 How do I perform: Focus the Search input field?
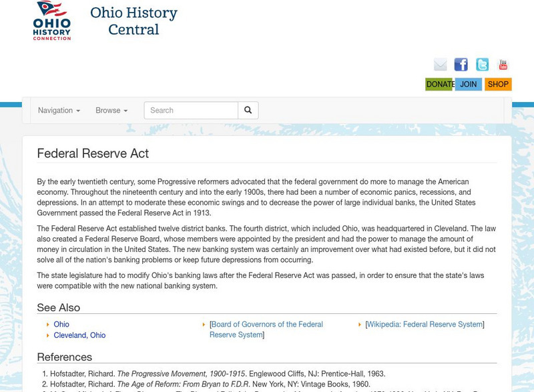[x=191, y=110]
